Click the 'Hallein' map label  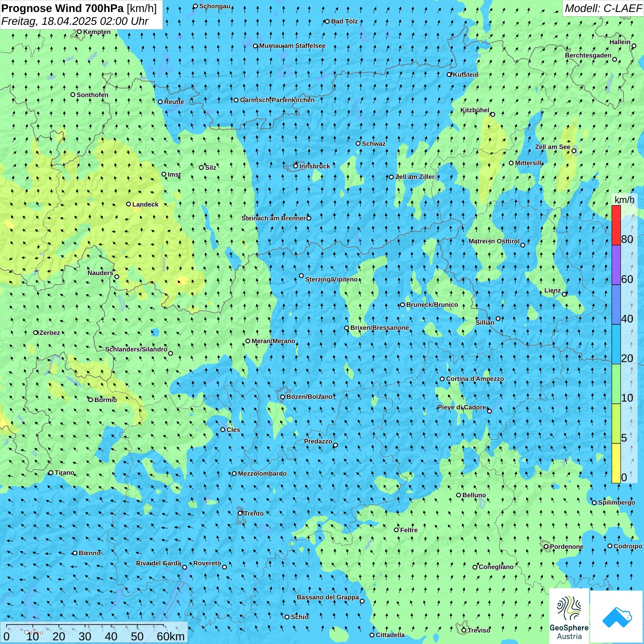point(620,42)
